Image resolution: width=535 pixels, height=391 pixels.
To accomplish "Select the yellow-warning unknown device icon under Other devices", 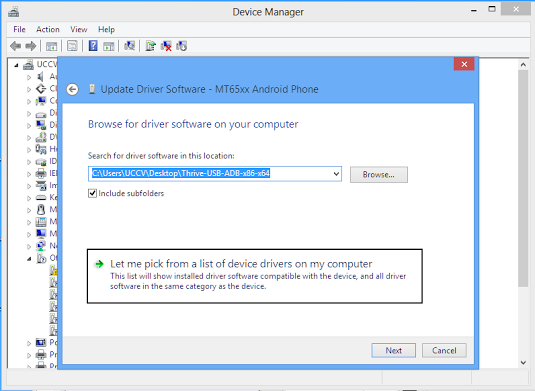I will pos(54,271).
